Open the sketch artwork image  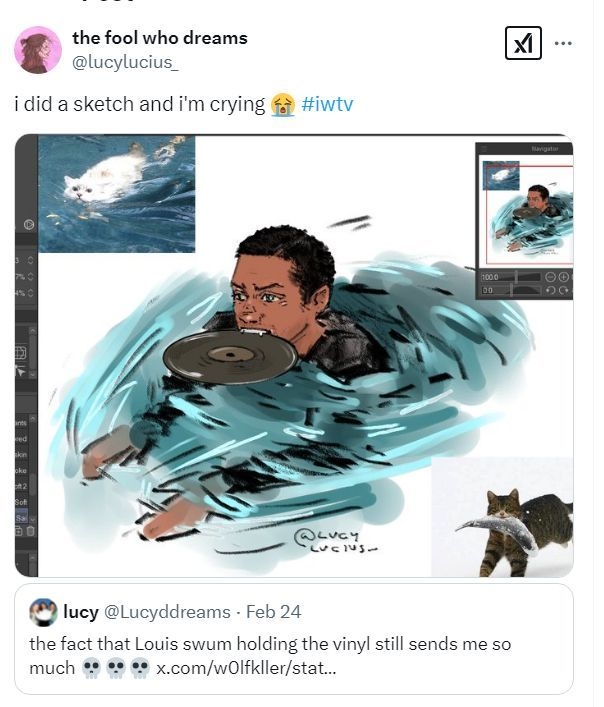[x=300, y=400]
